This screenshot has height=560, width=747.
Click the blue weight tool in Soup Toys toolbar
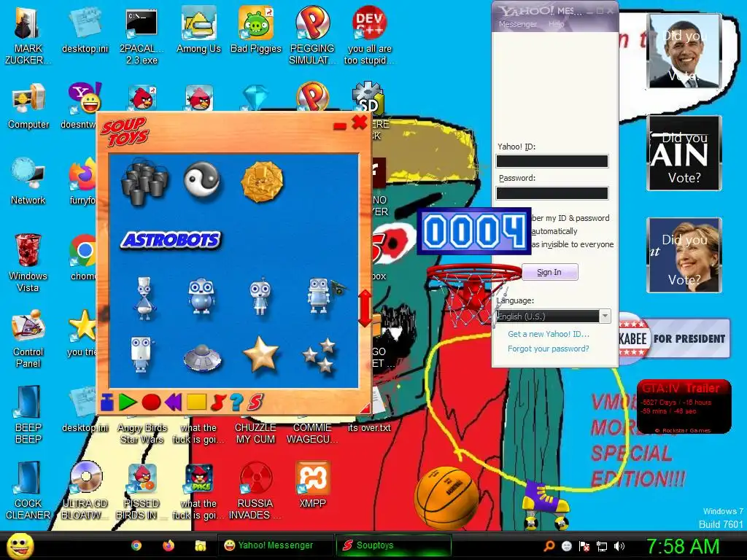click(107, 402)
